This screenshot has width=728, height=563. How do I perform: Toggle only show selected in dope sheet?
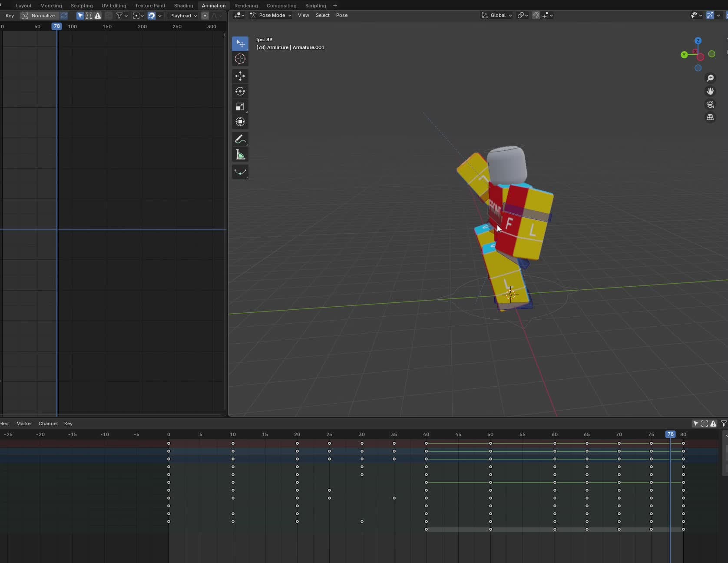click(696, 424)
